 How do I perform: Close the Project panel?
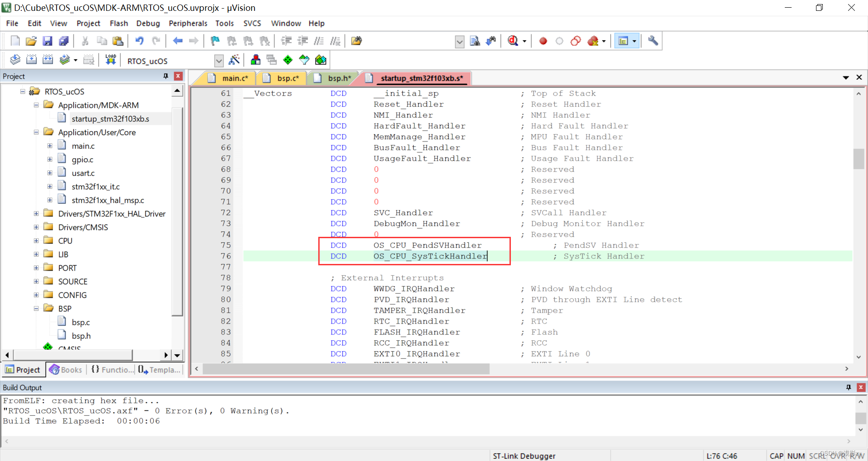(x=178, y=76)
